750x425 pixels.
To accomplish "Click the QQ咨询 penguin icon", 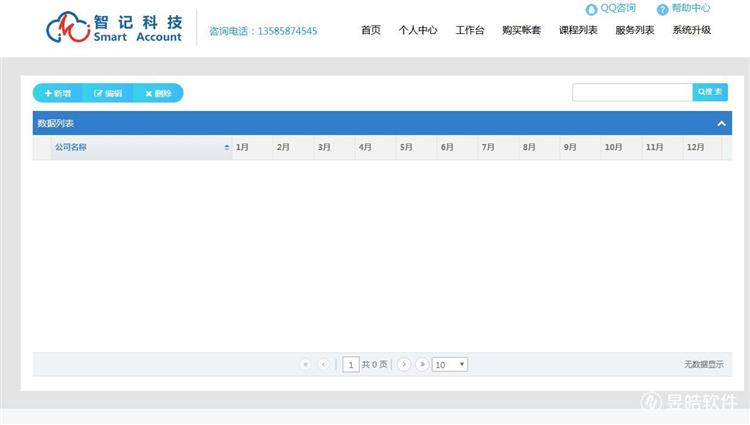I will pyautogui.click(x=592, y=9).
